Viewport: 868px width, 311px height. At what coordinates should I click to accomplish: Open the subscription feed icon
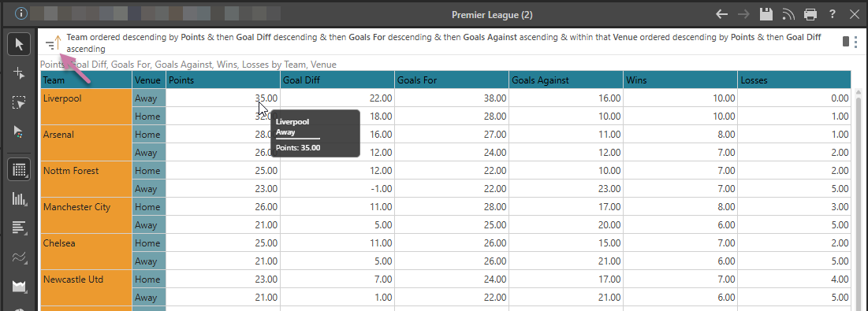(788, 14)
